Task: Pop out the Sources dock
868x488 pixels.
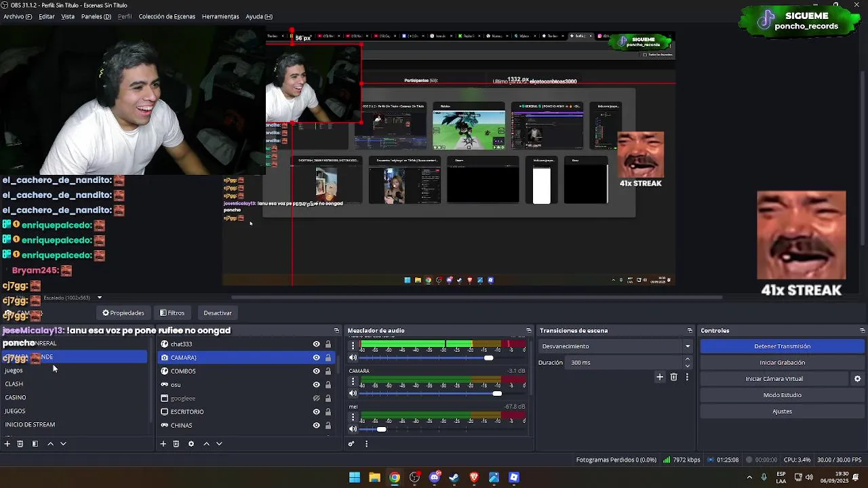Action: [x=336, y=331]
